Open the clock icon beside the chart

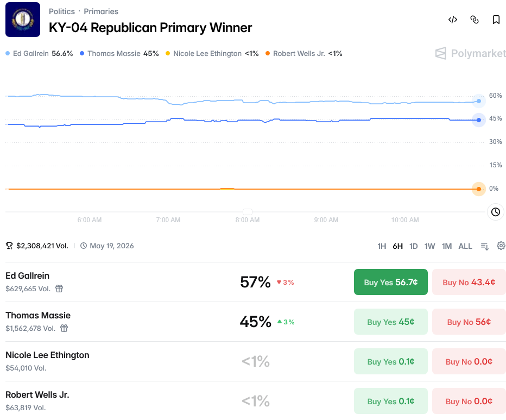496,212
